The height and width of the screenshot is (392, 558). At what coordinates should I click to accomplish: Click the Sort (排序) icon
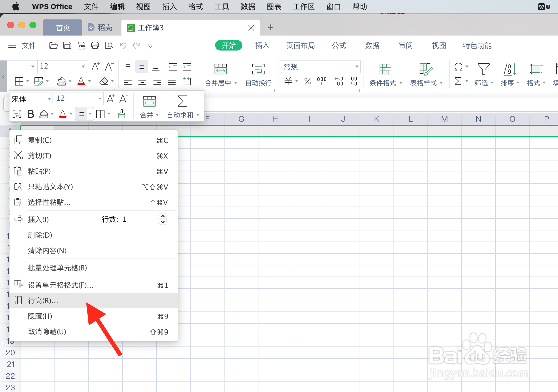coord(510,69)
